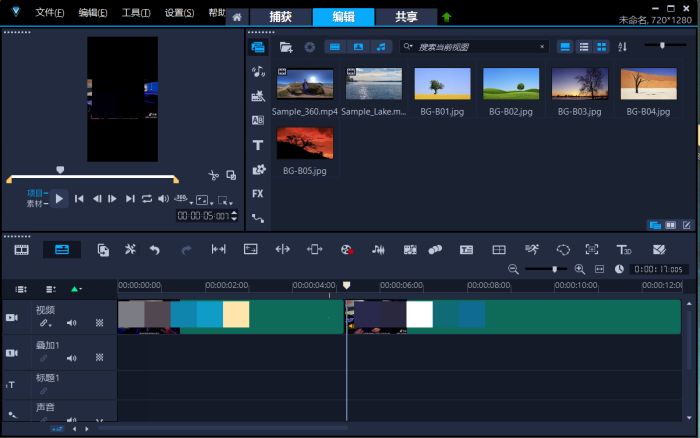Image resolution: width=700 pixels, height=438 pixels.
Task: Open the 工具 menu
Action: point(136,13)
